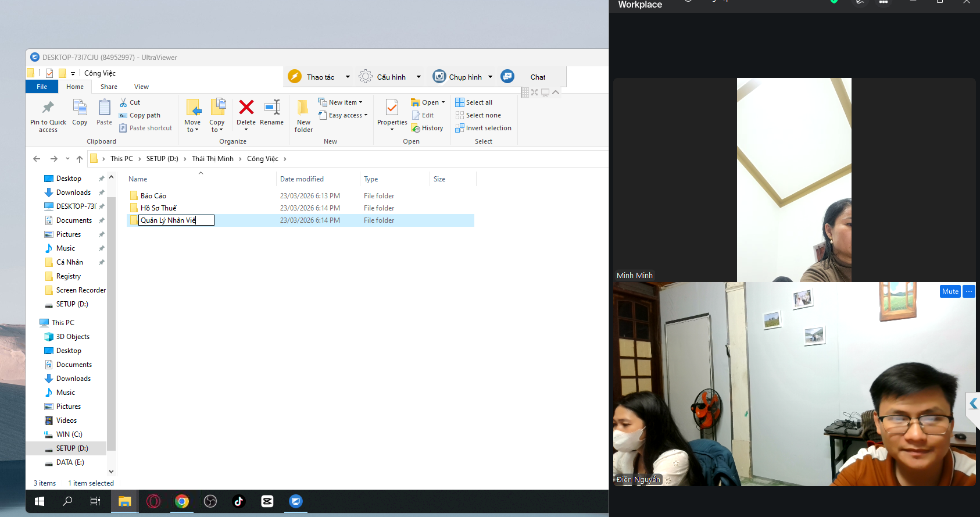
Task: Click Chụp hình camera icon
Action: pyautogui.click(x=439, y=77)
